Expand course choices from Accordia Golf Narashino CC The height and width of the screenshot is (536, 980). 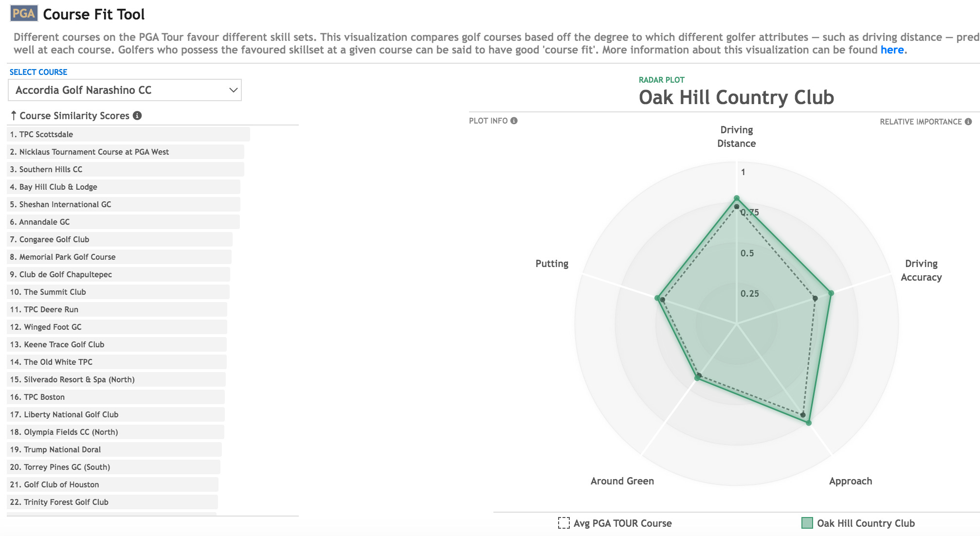click(124, 90)
